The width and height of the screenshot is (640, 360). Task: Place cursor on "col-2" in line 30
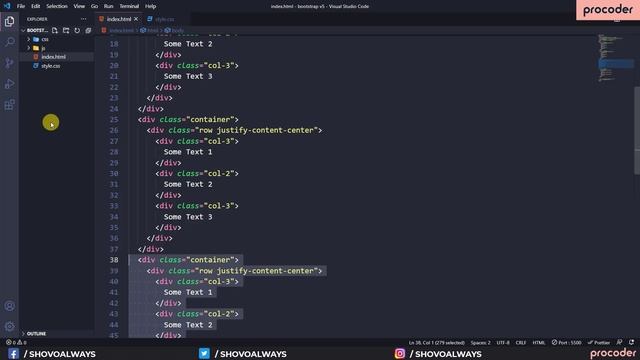point(221,173)
